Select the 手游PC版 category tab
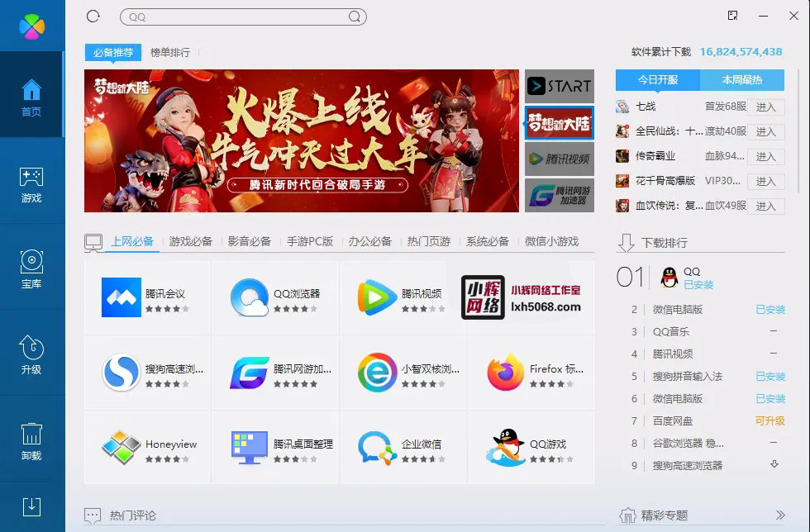 [x=310, y=241]
